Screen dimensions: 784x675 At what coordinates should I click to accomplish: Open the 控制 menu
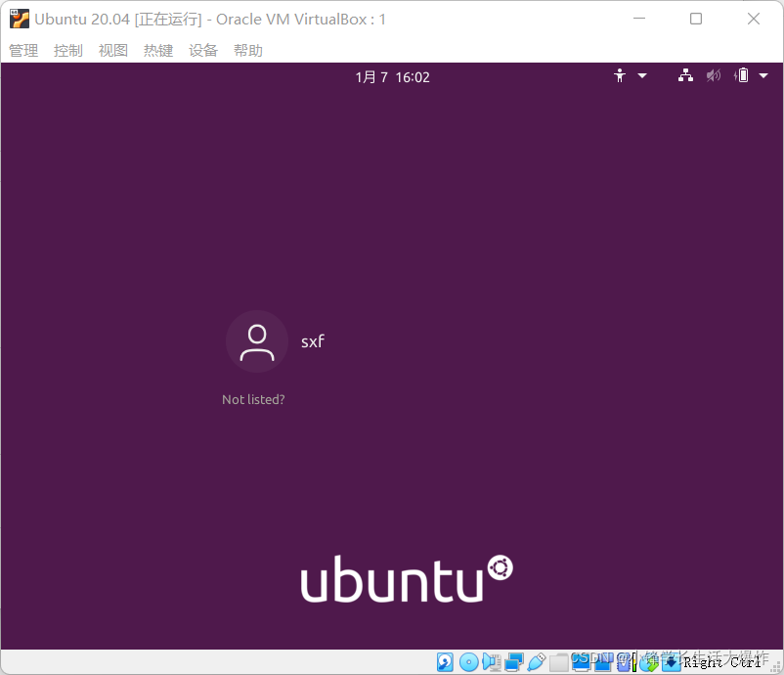tap(68, 50)
